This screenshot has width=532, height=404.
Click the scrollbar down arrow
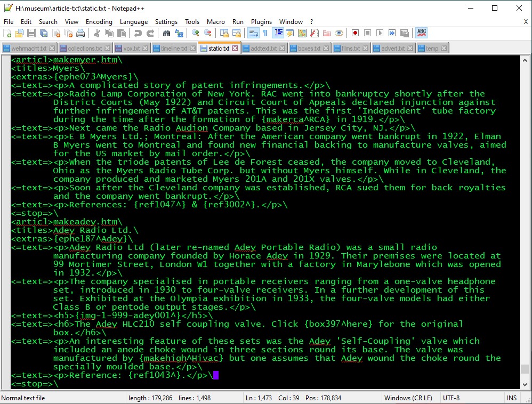[x=525, y=385]
